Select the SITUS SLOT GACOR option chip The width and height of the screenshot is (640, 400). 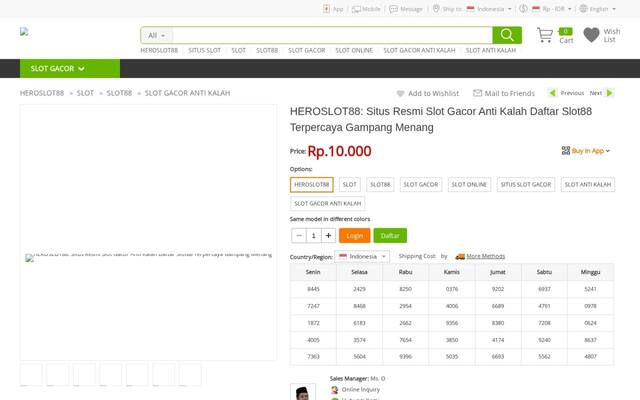coord(526,184)
